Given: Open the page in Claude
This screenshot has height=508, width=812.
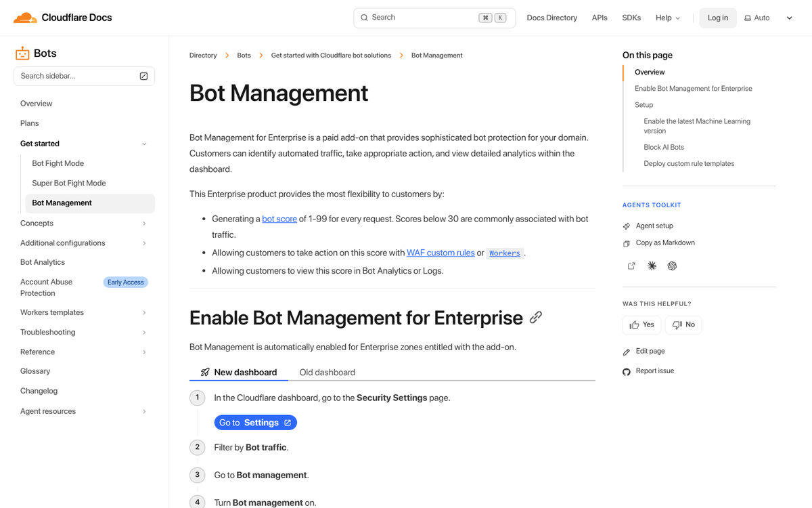Looking at the screenshot, I should (652, 266).
